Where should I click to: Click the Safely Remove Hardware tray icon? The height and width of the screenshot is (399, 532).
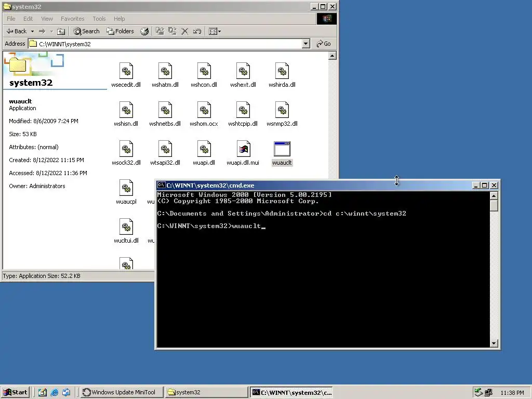(478, 393)
